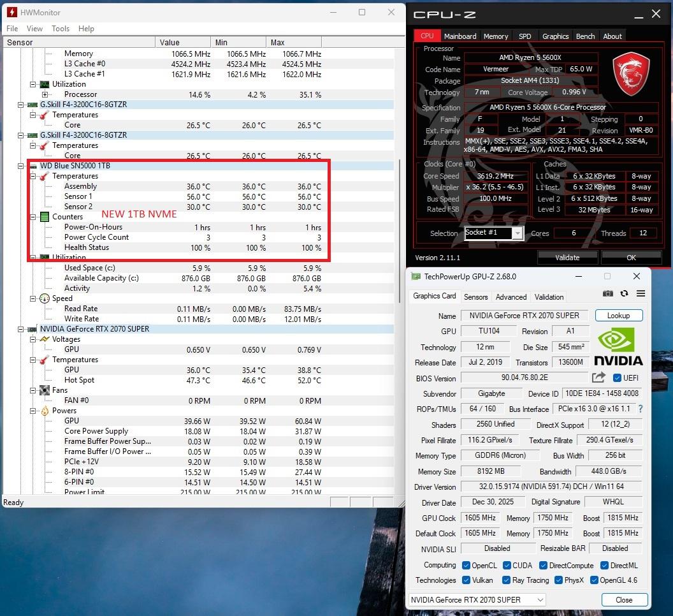Collapse the WD Blue SN5000 1TB node
The height and width of the screenshot is (616, 673).
20,166
